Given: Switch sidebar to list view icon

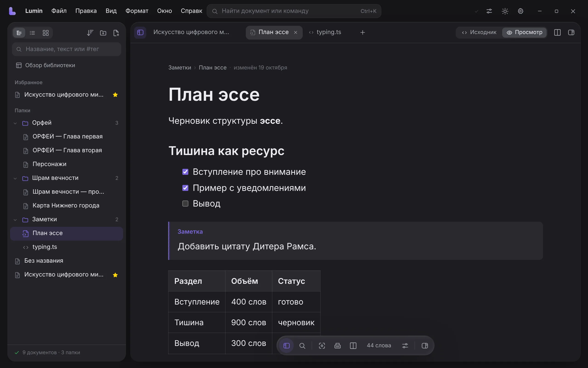Looking at the screenshot, I should [32, 33].
